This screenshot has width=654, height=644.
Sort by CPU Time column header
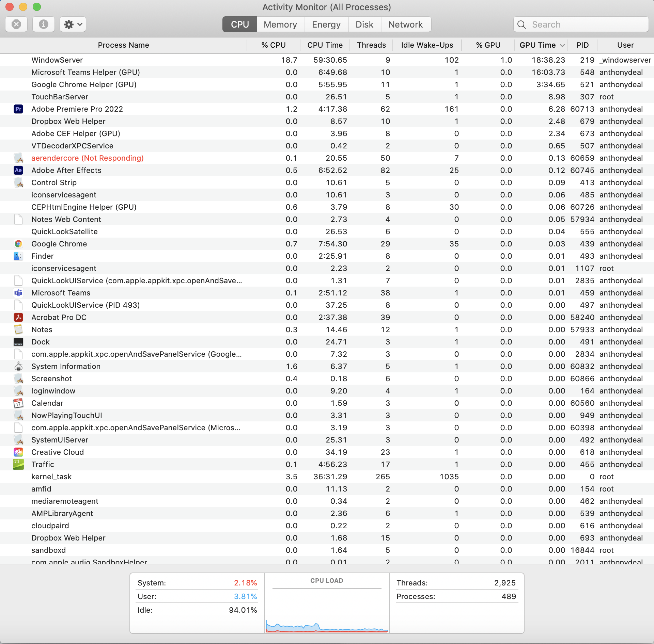point(324,45)
